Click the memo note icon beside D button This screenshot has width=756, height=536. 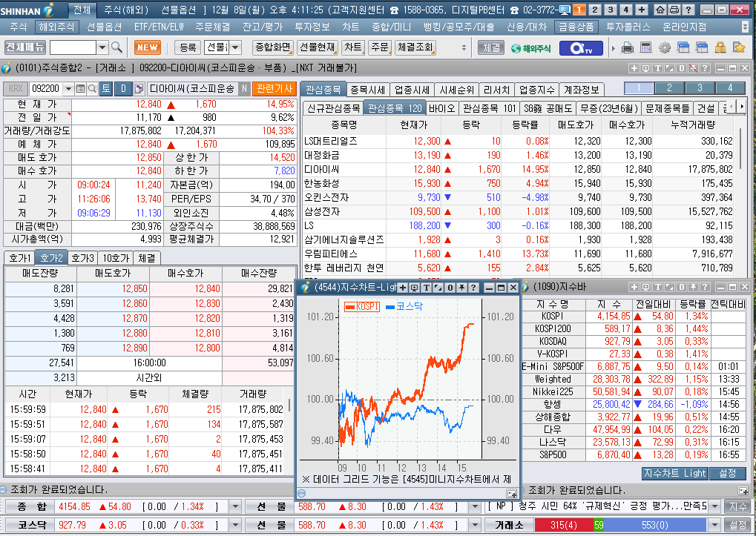point(139,89)
